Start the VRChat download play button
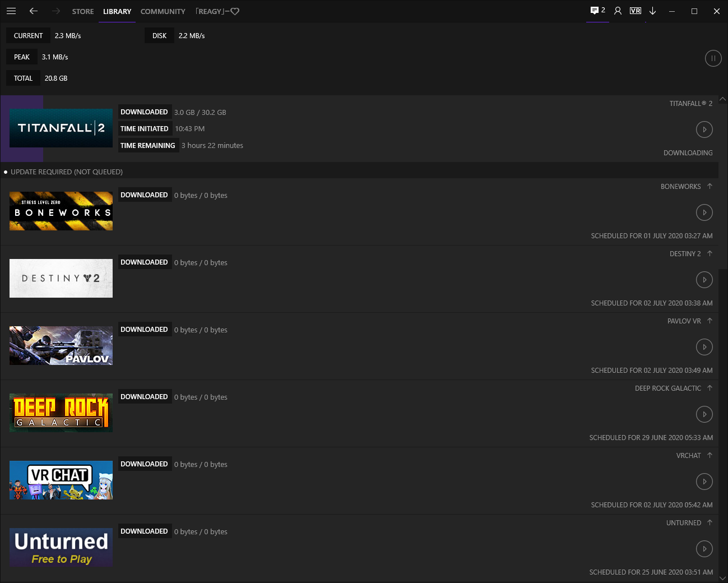Viewport: 728px width, 583px height. 704,482
